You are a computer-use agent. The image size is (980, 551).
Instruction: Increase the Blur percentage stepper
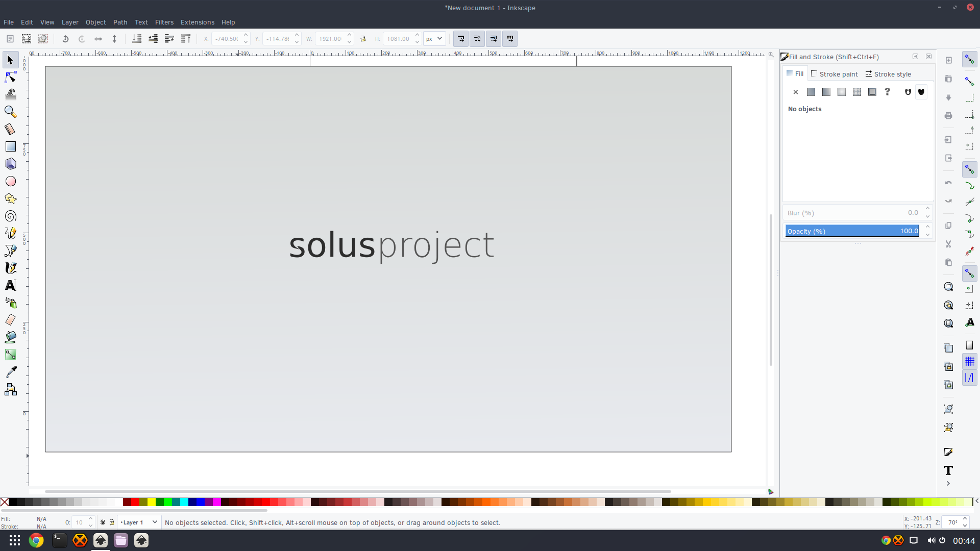point(927,208)
